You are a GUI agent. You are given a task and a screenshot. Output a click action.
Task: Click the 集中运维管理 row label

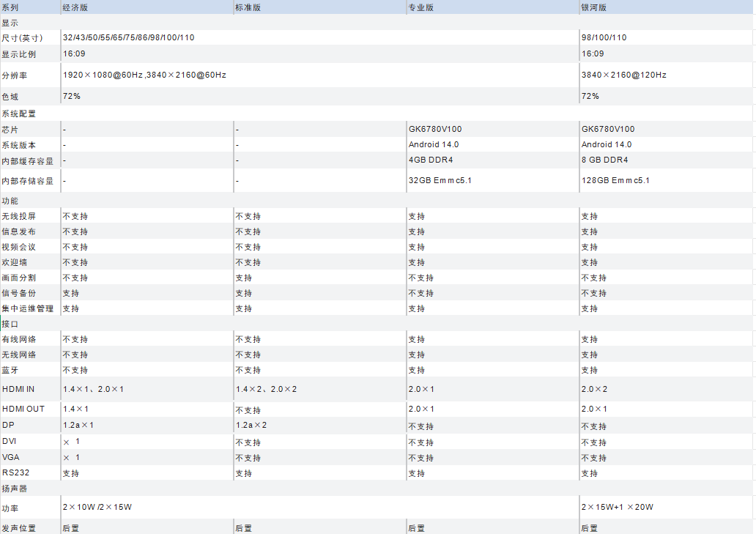(x=28, y=309)
